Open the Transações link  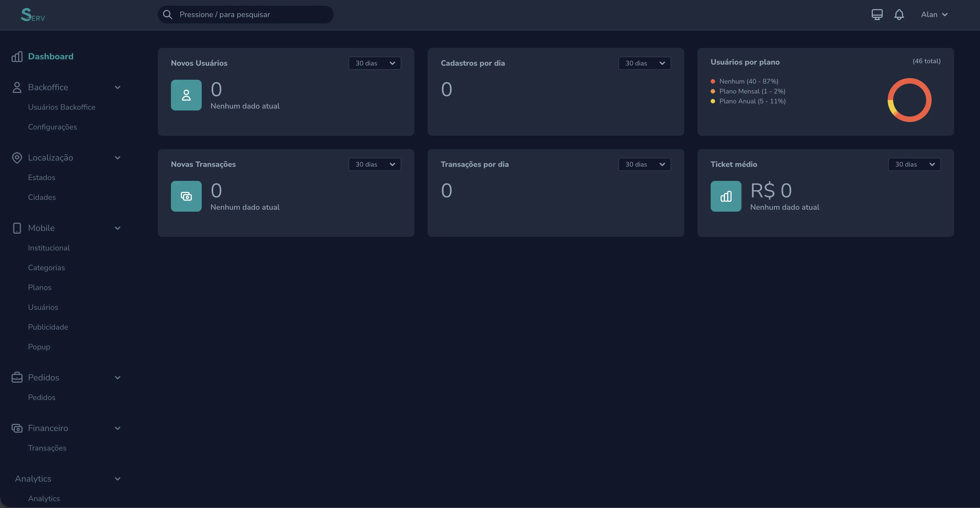47,448
